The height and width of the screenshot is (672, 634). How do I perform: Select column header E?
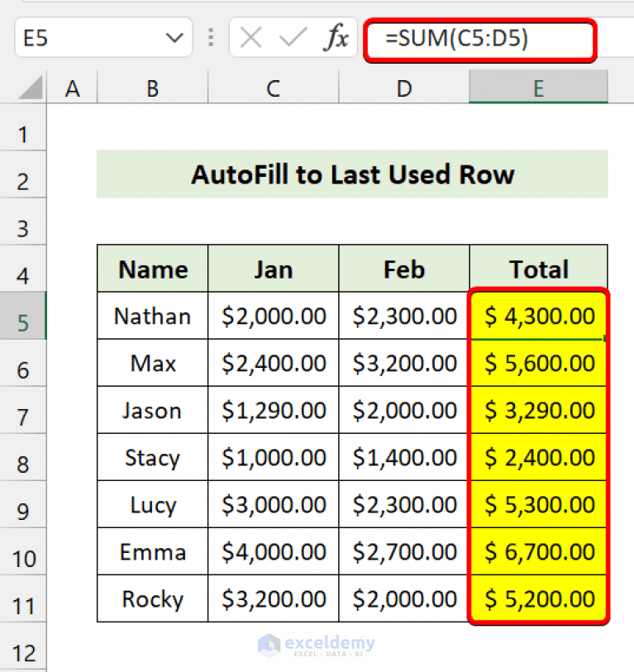click(x=538, y=87)
